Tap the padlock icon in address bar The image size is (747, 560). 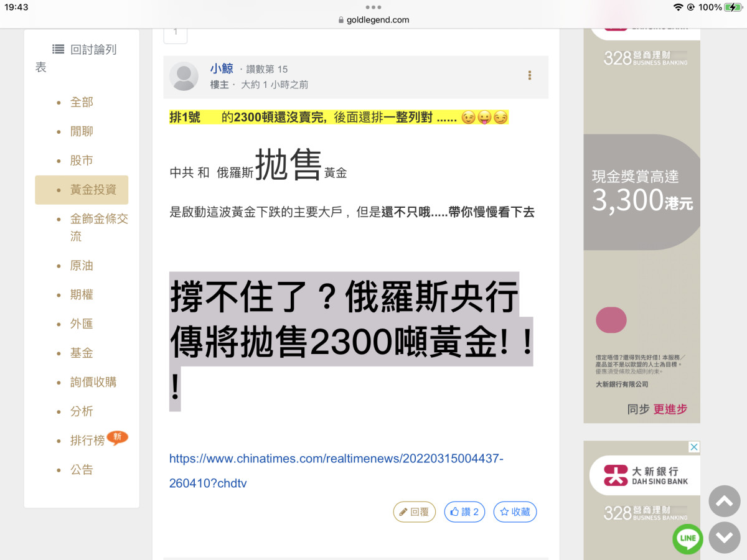point(341,20)
